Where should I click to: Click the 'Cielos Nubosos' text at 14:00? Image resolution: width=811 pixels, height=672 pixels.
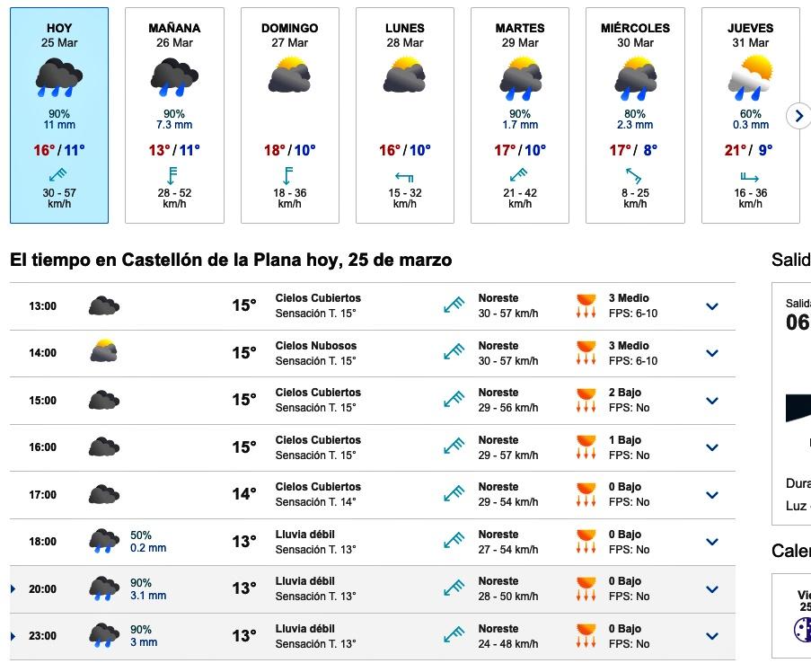pyautogui.click(x=316, y=346)
